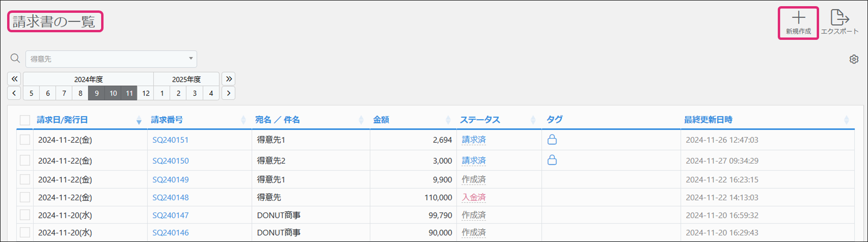Click the search magnifier icon

coord(15,58)
